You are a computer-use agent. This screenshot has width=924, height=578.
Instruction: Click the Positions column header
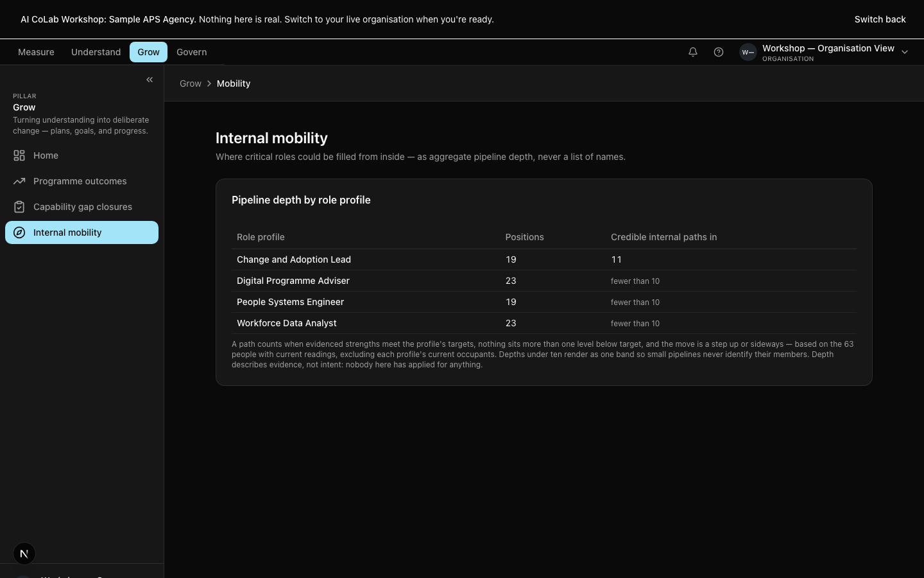524,237
